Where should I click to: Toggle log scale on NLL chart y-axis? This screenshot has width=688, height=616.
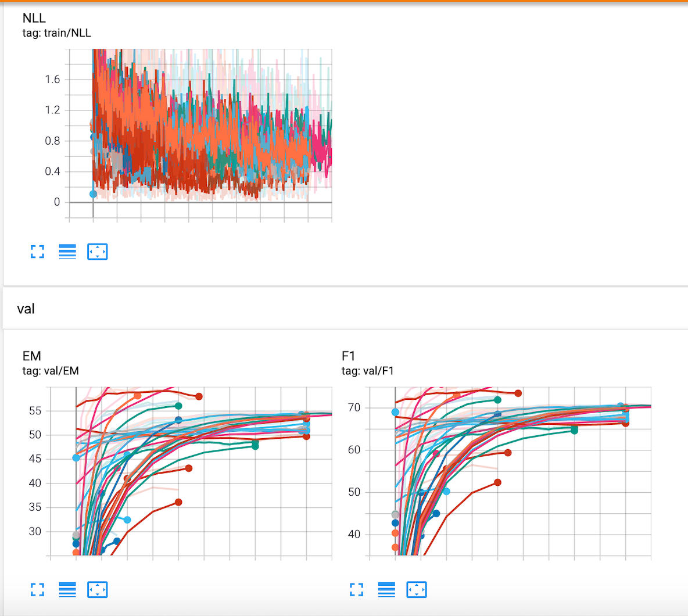pos(67,252)
